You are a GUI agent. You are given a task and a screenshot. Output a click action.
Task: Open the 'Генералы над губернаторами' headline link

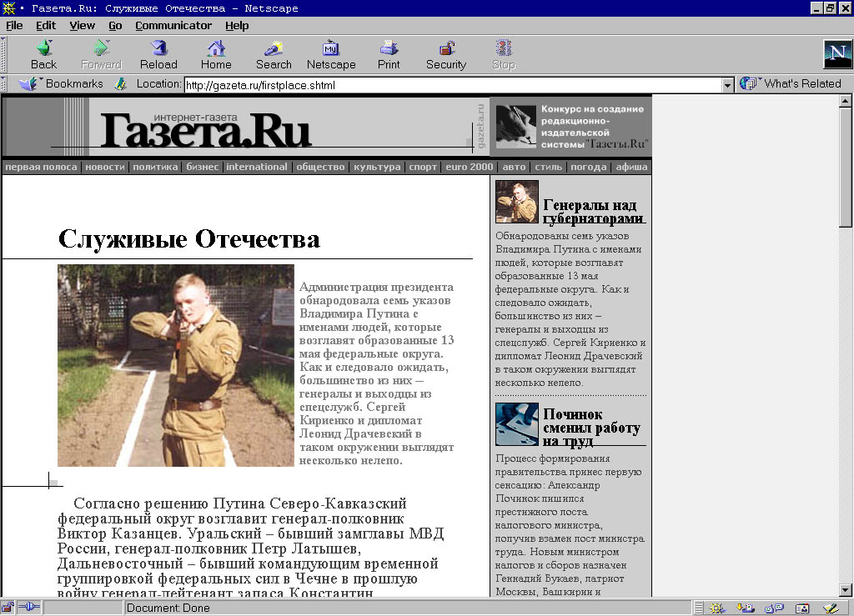(594, 212)
